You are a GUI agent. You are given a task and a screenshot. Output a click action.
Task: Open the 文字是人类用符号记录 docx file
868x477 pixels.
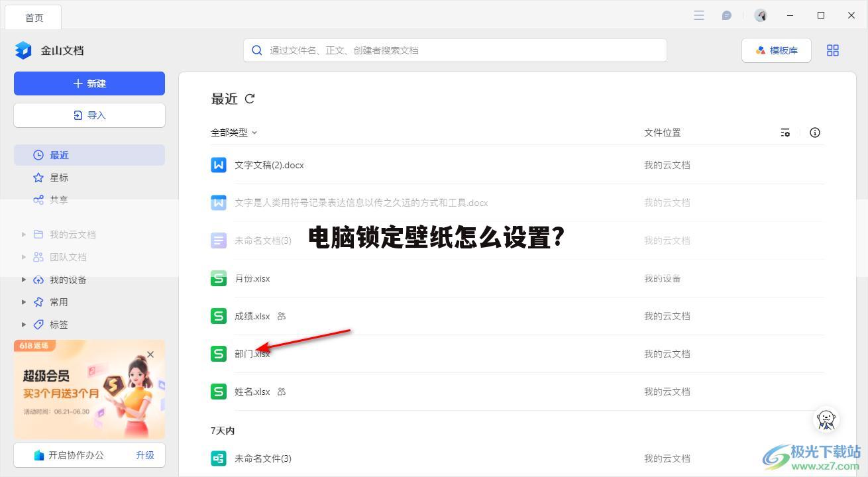coord(361,203)
